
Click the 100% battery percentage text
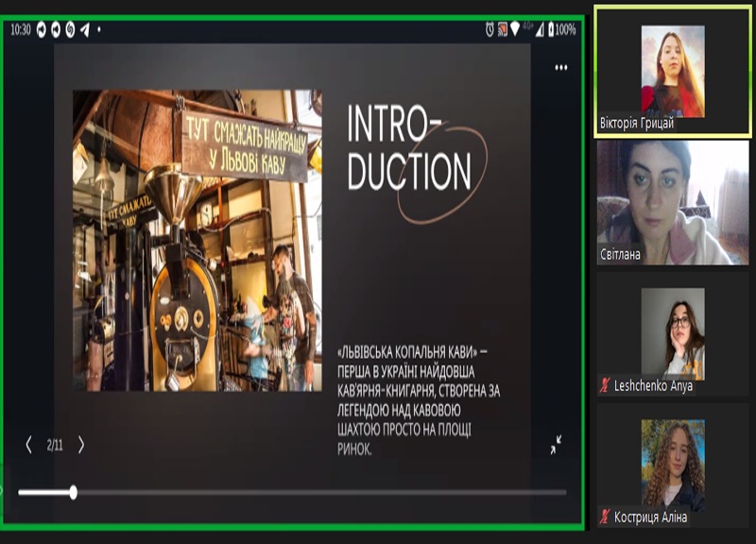point(565,30)
